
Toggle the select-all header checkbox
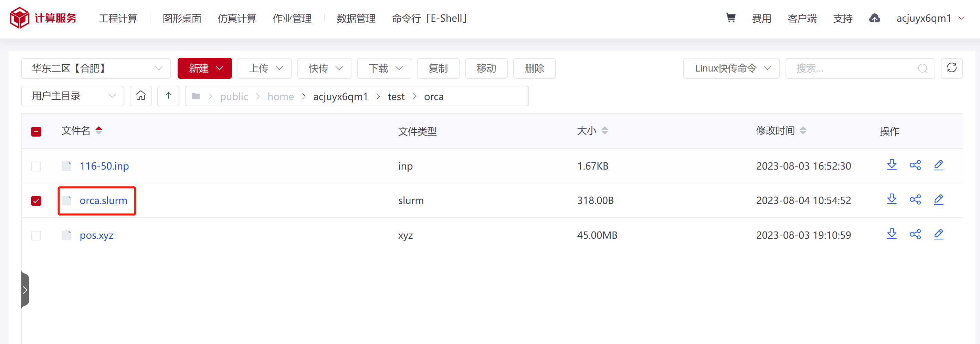[x=36, y=131]
